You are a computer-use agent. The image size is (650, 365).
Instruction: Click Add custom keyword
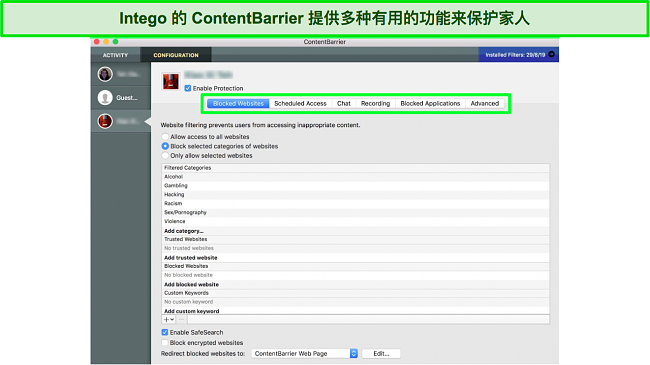coord(192,311)
